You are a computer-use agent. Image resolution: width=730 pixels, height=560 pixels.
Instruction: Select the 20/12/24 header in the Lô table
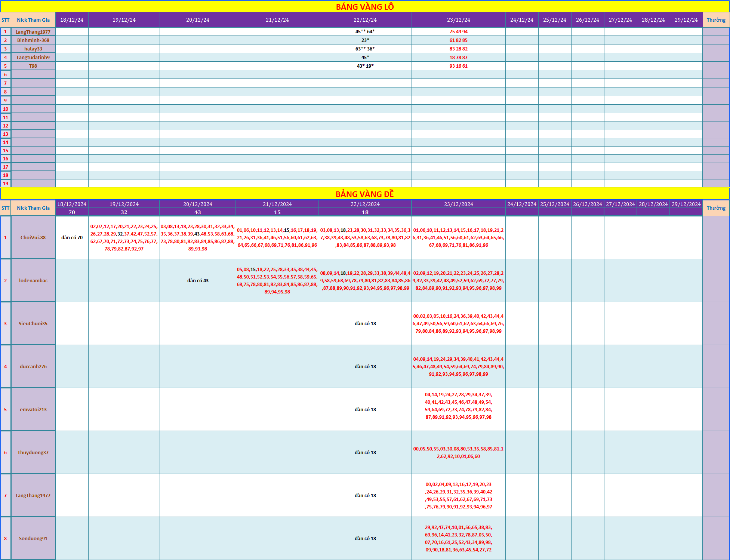point(198,20)
